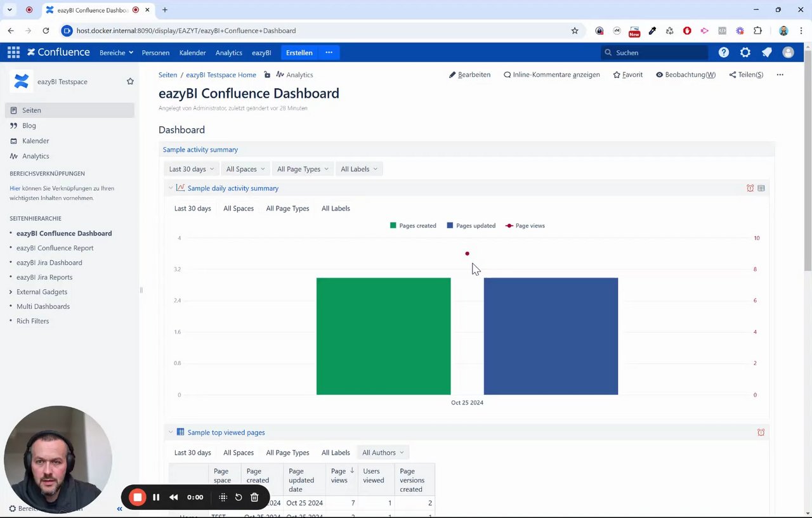Viewport: 812px width, 518px height.
Task: Open the Chrome profile avatar
Action: point(783,30)
